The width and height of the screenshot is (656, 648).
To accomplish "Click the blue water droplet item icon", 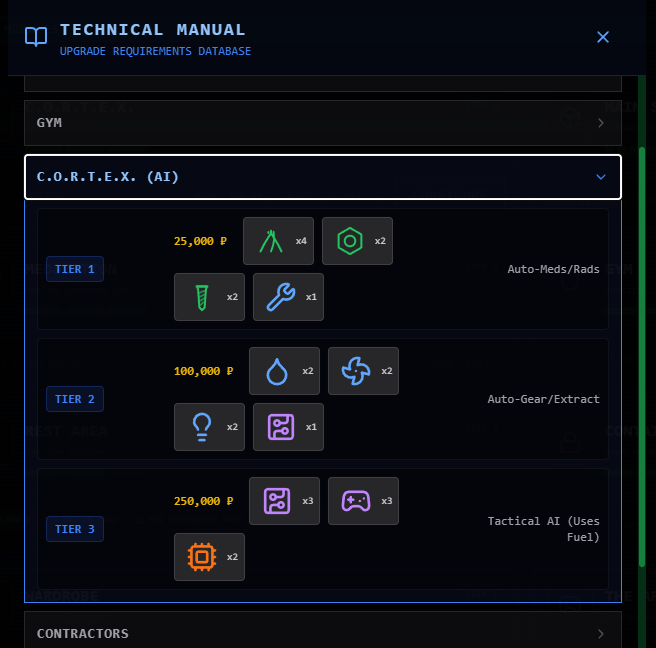I will click(x=275, y=371).
